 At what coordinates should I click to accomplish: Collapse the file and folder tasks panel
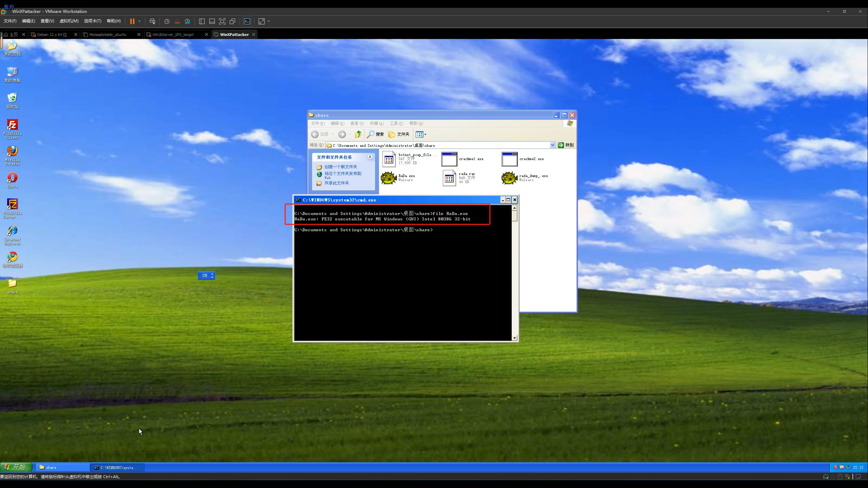[x=370, y=157]
